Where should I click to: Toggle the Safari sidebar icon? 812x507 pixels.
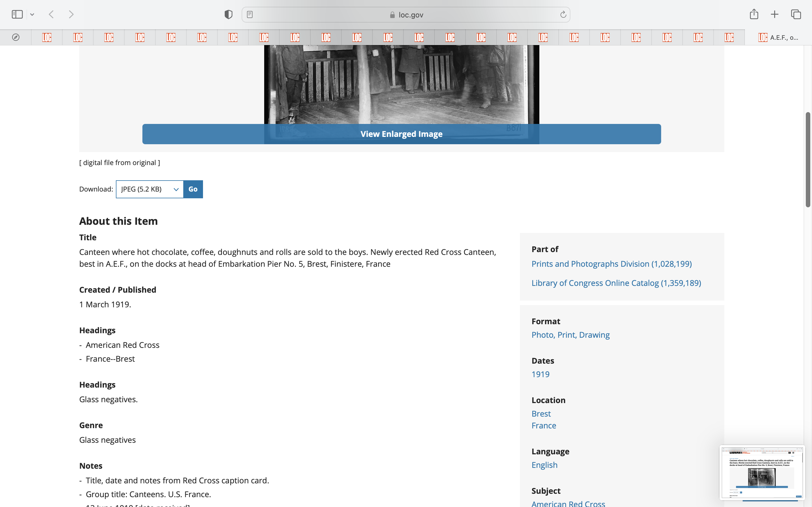17,14
